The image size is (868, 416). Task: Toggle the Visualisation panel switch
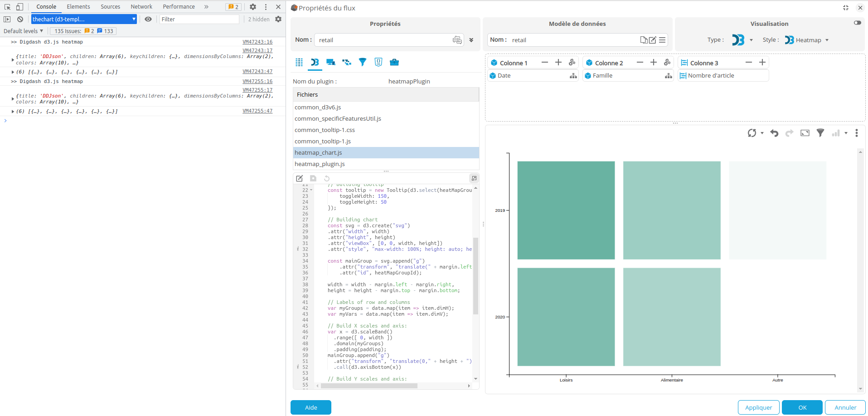point(857,23)
